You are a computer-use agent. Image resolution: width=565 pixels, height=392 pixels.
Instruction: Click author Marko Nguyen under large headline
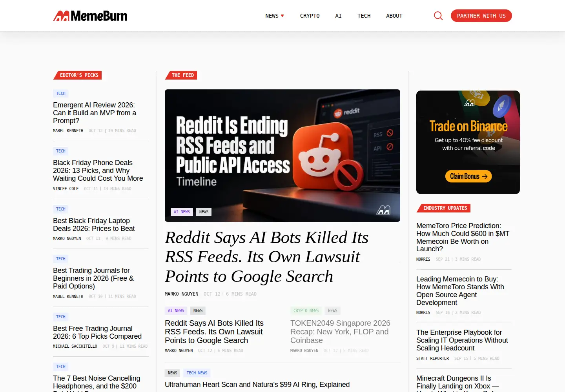pos(182,294)
